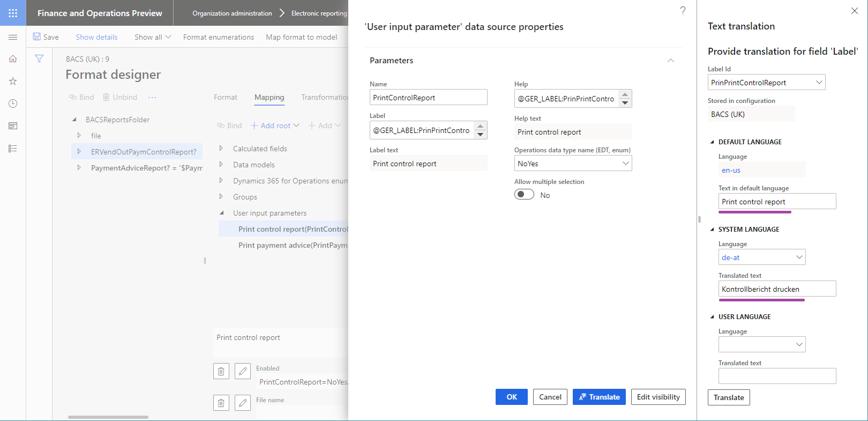Click the OK button
The height and width of the screenshot is (421, 868).
[512, 397]
